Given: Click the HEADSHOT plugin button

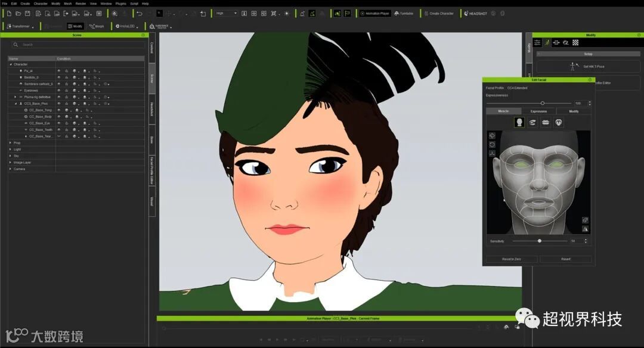Looking at the screenshot, I should pos(476,14).
